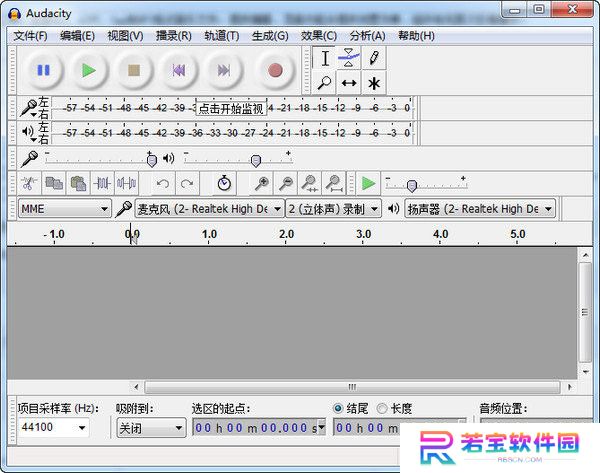The height and width of the screenshot is (473, 600).
Task: Adjust the microphone recording volume slider
Action: coord(152,160)
